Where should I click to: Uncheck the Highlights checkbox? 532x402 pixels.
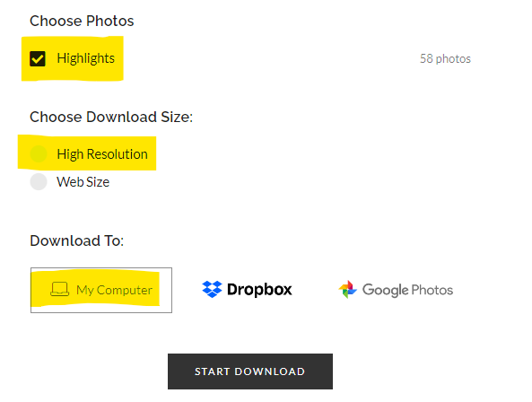coord(38,58)
